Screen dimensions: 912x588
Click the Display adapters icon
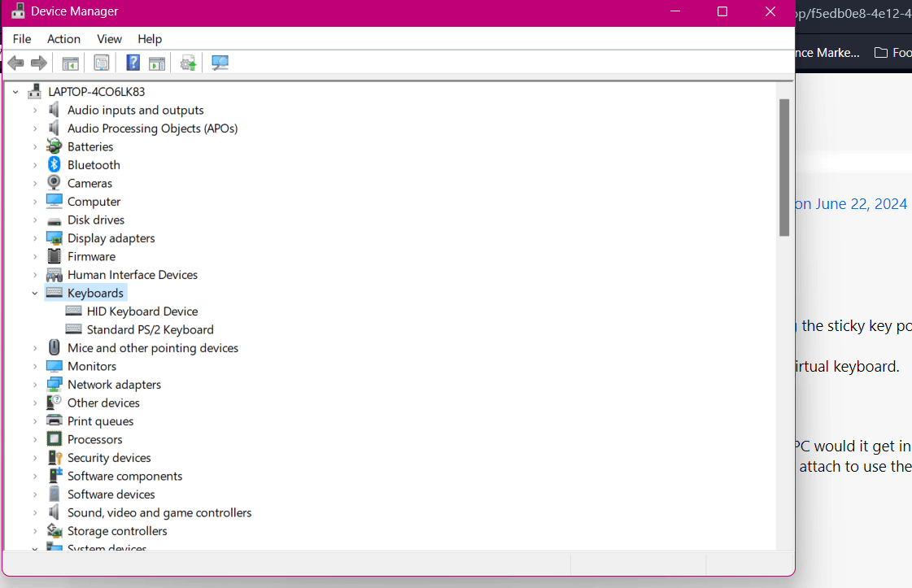pos(54,237)
